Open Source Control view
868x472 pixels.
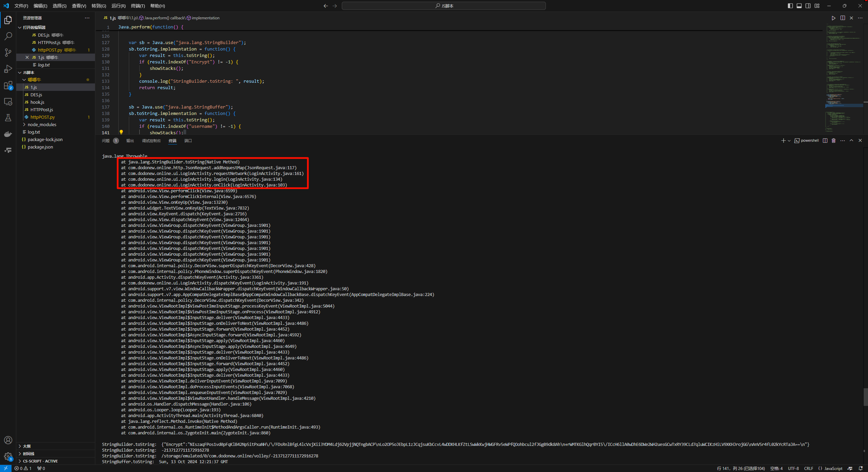pyautogui.click(x=8, y=53)
